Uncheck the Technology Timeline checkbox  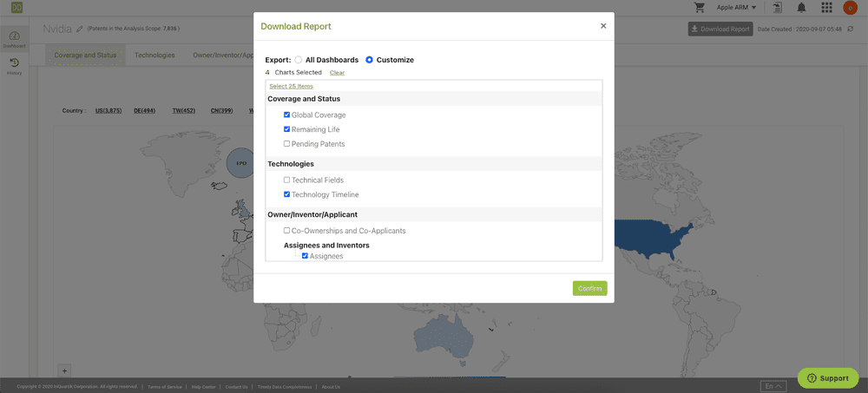pos(286,194)
